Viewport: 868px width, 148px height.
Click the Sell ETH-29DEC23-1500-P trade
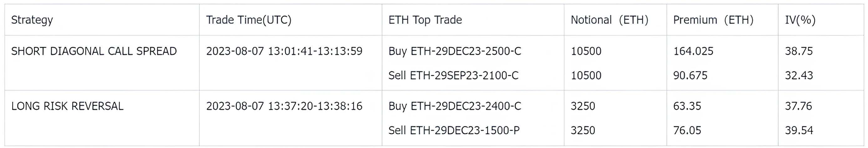click(x=454, y=131)
